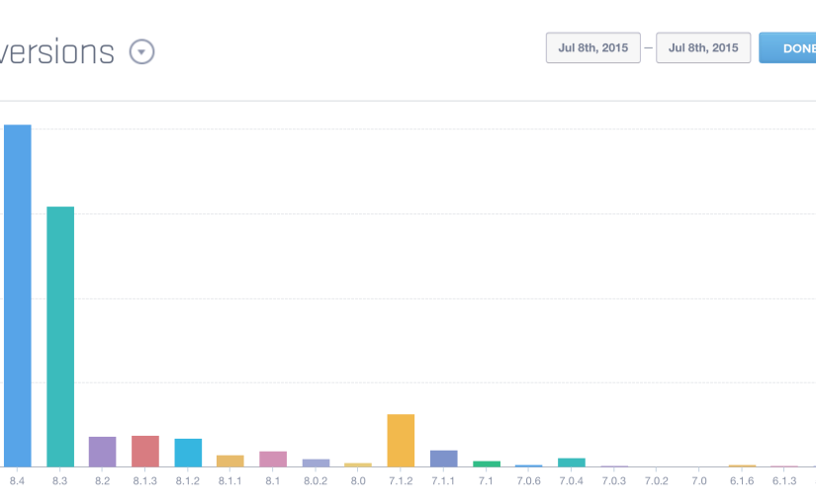Click the teal 7.0.4 bar
Screen dimensions: 816x504
click(572, 462)
